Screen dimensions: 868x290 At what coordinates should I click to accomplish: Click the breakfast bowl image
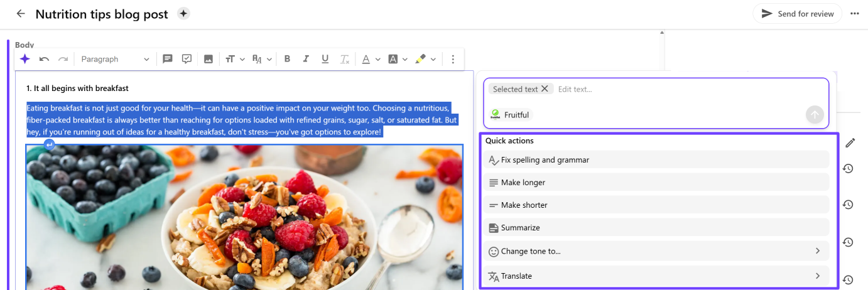[244, 217]
